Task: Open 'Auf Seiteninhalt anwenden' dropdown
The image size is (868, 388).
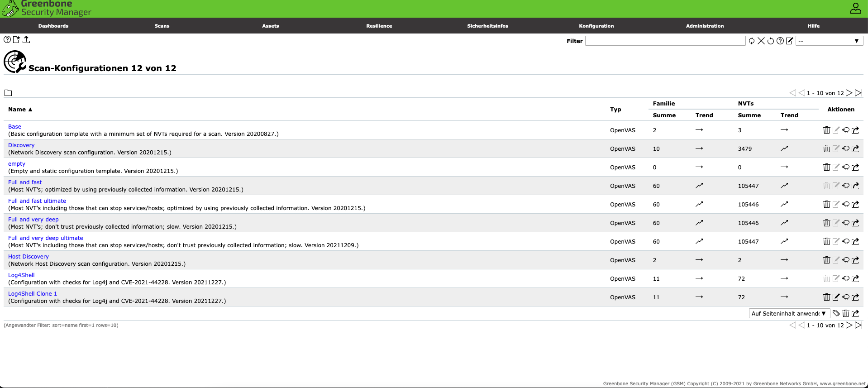Action: [x=789, y=313]
